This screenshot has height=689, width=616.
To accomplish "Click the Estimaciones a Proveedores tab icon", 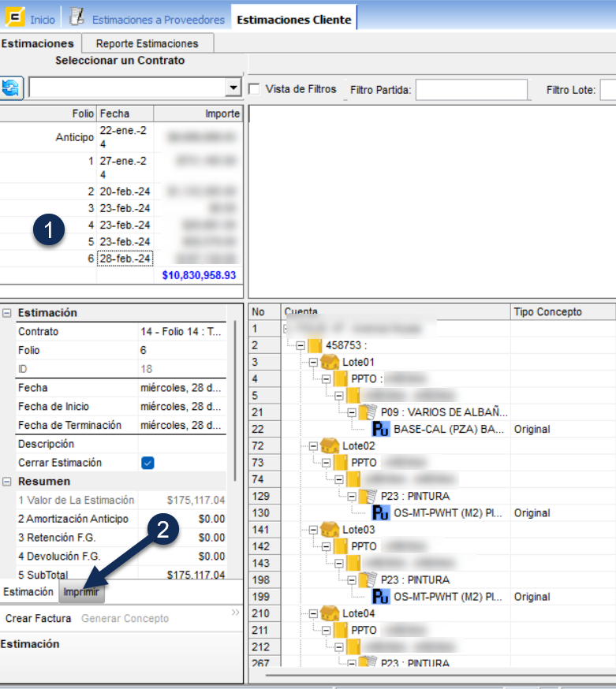I will 77,17.
